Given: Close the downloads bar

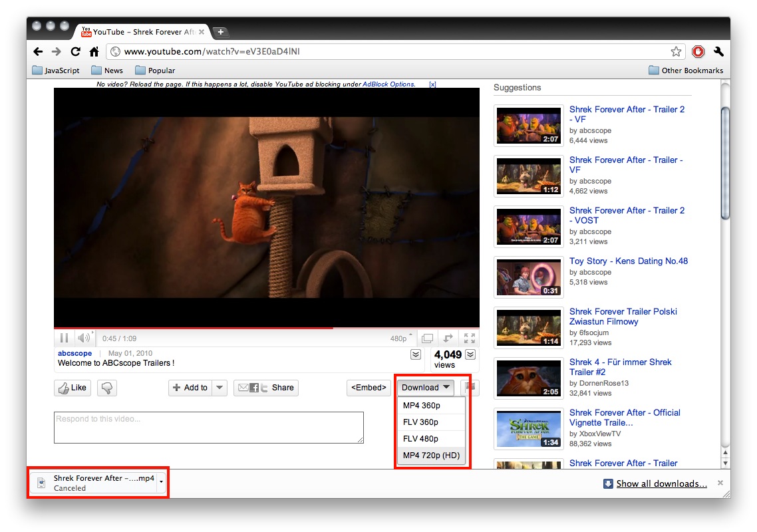Looking at the screenshot, I should (x=720, y=483).
